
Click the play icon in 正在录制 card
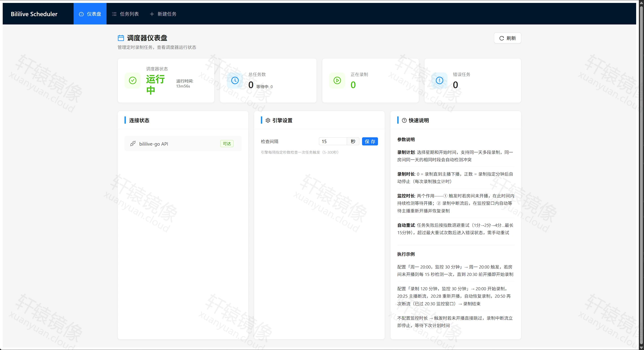(x=337, y=81)
